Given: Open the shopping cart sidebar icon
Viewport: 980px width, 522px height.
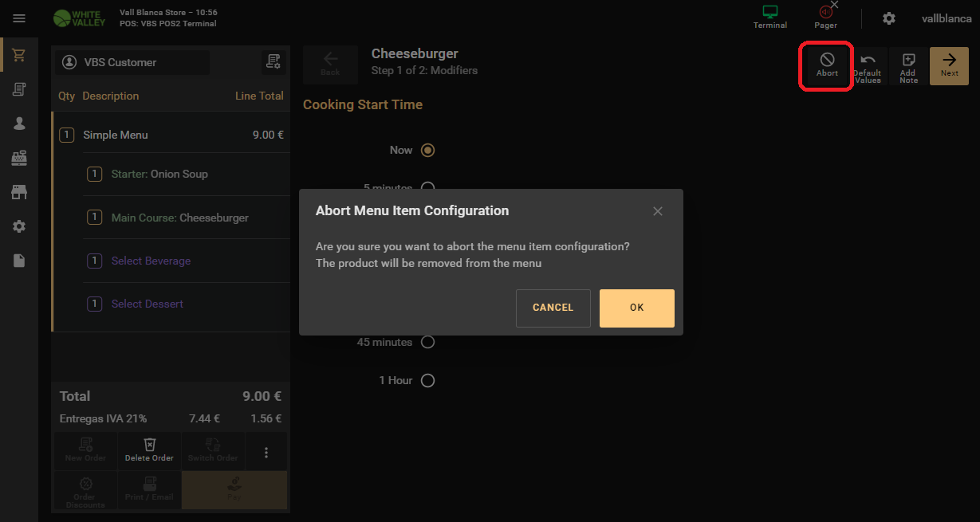Looking at the screenshot, I should pyautogui.click(x=19, y=55).
